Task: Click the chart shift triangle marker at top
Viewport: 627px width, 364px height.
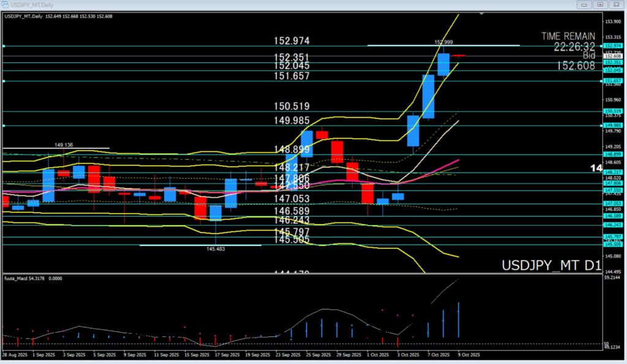Action: 483,13
